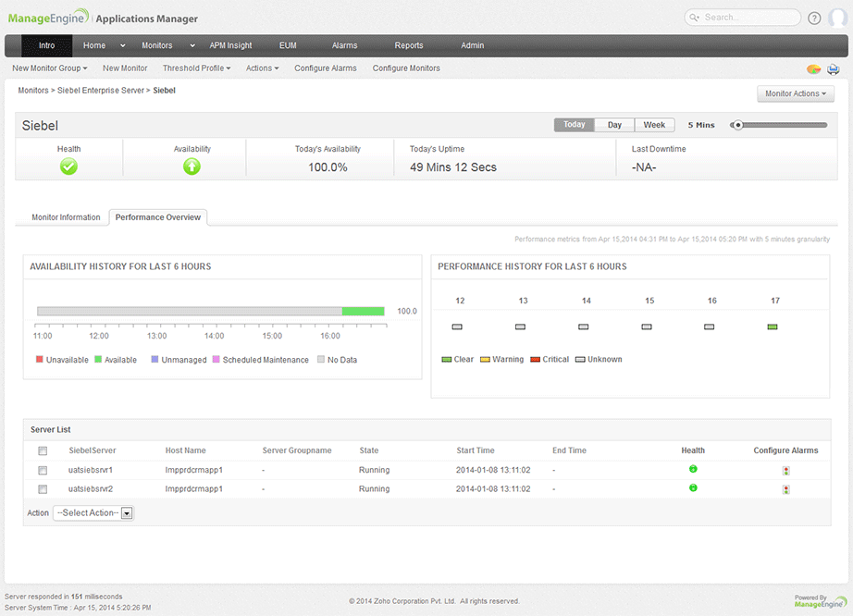Select the Today time range toggle
853x616 pixels.
coord(574,125)
